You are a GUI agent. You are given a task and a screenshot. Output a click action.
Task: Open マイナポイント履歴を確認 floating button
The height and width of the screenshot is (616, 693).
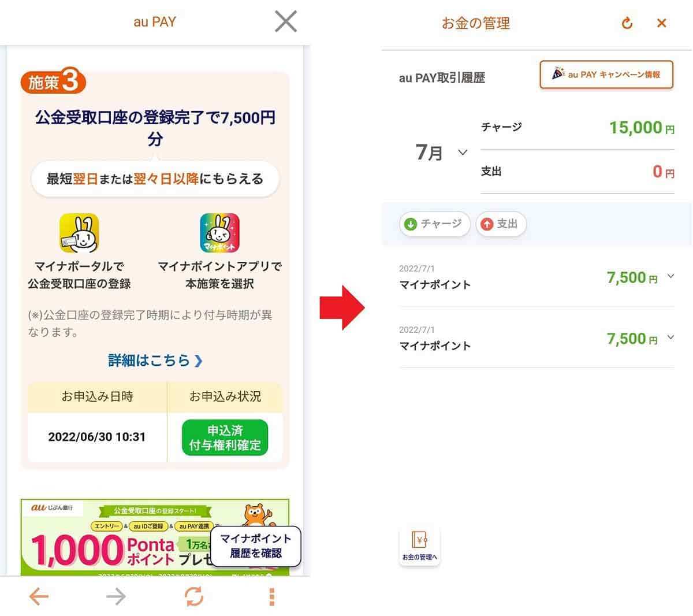pyautogui.click(x=256, y=546)
